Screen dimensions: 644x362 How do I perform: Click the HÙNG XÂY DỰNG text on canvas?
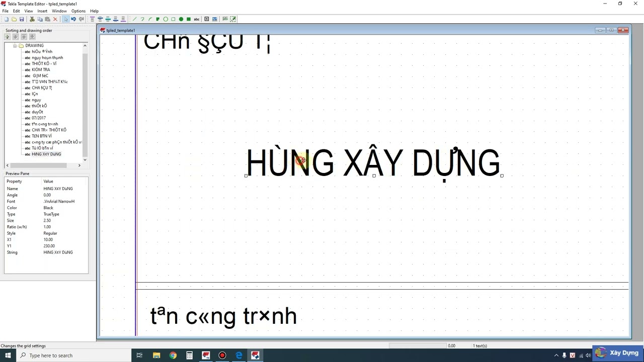point(373,163)
